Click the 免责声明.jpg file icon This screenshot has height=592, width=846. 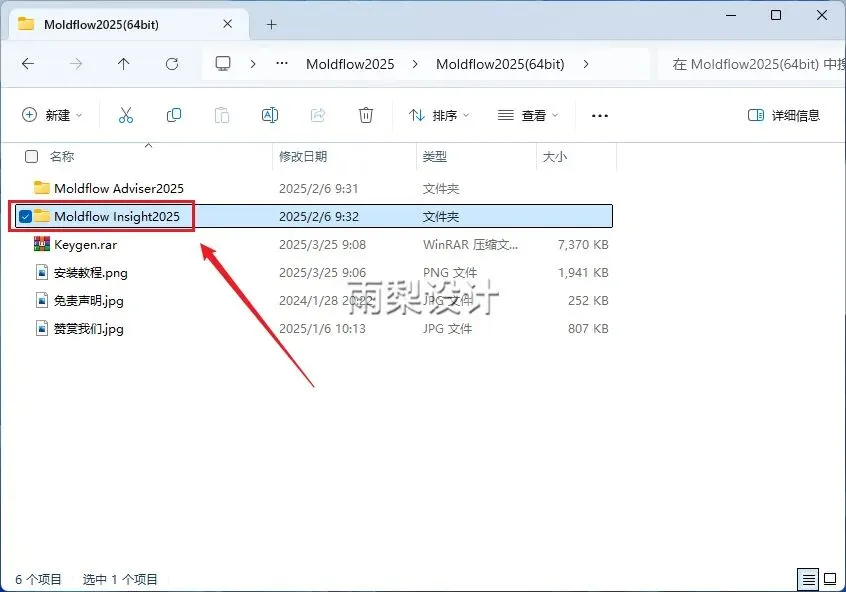coord(42,300)
